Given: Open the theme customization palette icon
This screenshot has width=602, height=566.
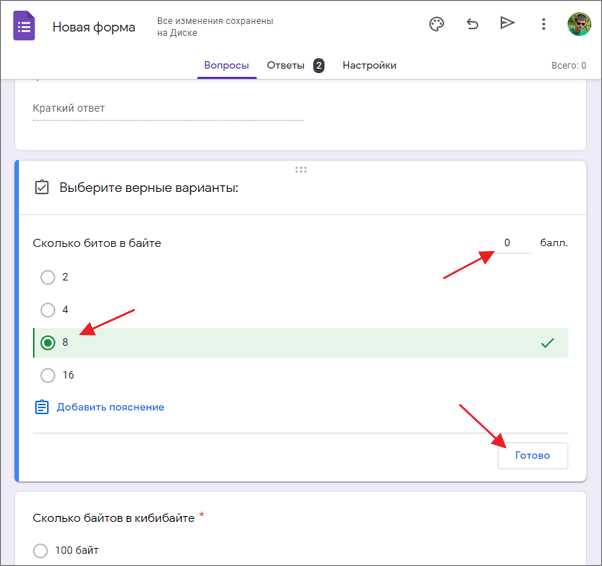Looking at the screenshot, I should point(437,24).
